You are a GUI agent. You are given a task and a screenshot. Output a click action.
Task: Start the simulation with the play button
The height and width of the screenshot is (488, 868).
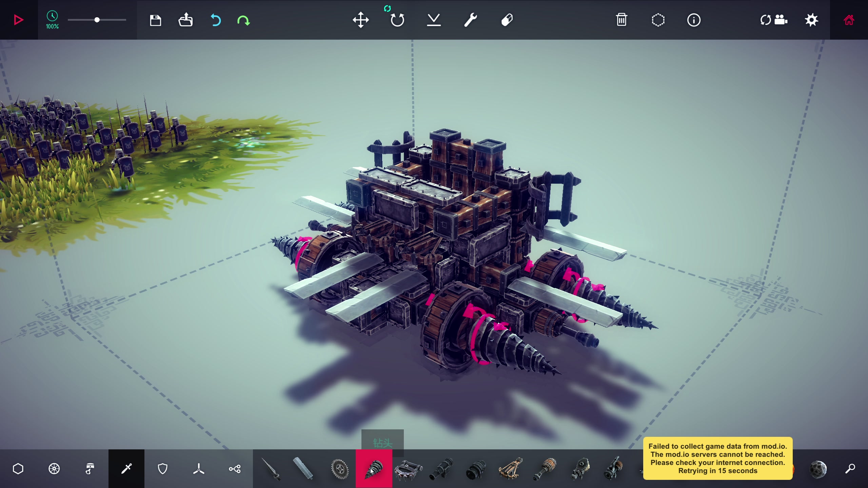(19, 20)
